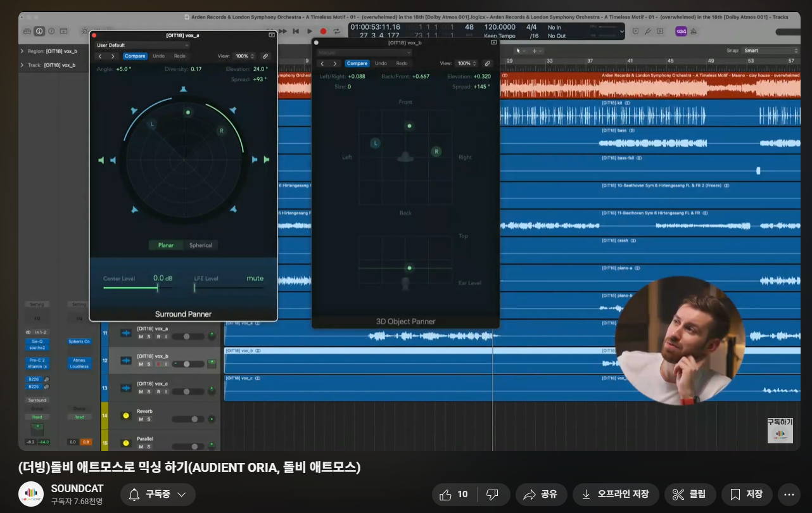Toggle the Inspector button in control bar
Viewport: 812px width, 513px height.
(39, 31)
